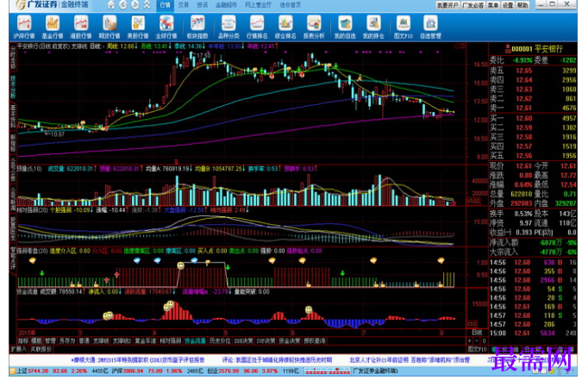Select 资金流量 indicator tab
Image resolution: width=588 pixels, height=386 pixels.
[x=195, y=340]
